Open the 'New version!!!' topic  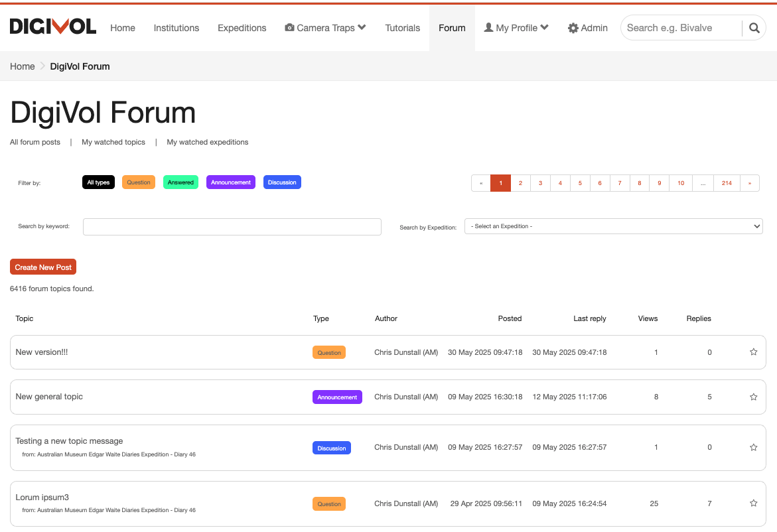tap(42, 352)
